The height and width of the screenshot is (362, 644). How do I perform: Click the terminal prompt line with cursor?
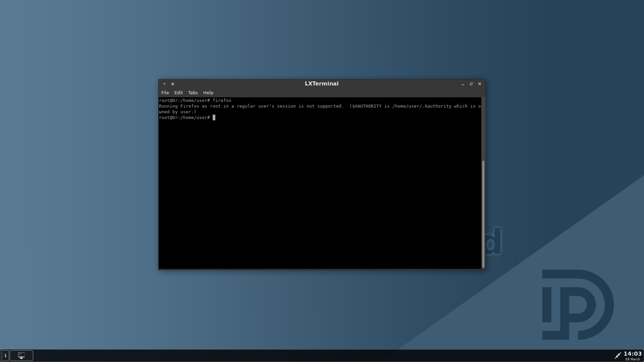pyautogui.click(x=187, y=118)
